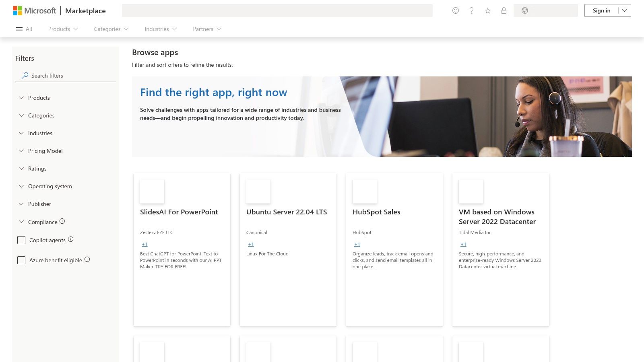Enable the Copilot agents filter checkbox

21,240
